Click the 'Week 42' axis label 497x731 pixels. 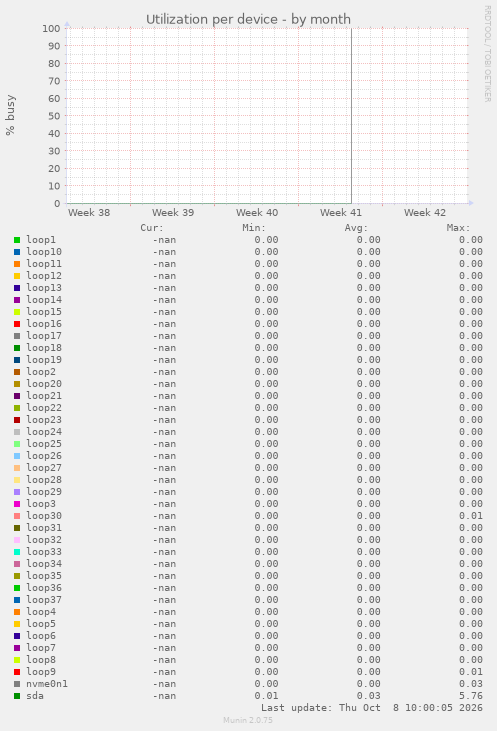click(x=425, y=213)
